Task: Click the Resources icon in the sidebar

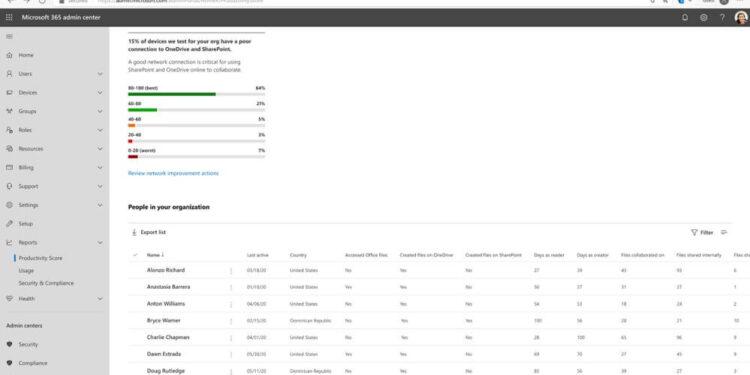Action: 9,149
